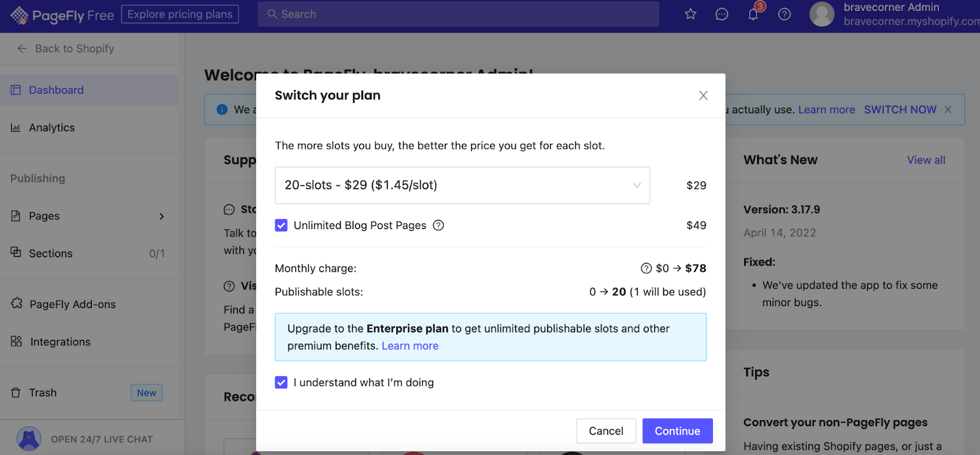Screen dimensions: 980x455
Task: Click the Integrations grid icon
Action: point(17,341)
